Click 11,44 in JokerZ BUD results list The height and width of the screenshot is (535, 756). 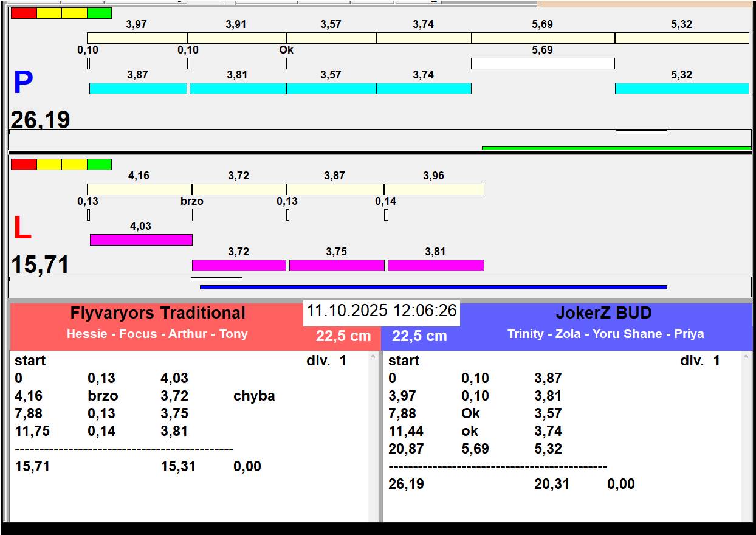[406, 431]
